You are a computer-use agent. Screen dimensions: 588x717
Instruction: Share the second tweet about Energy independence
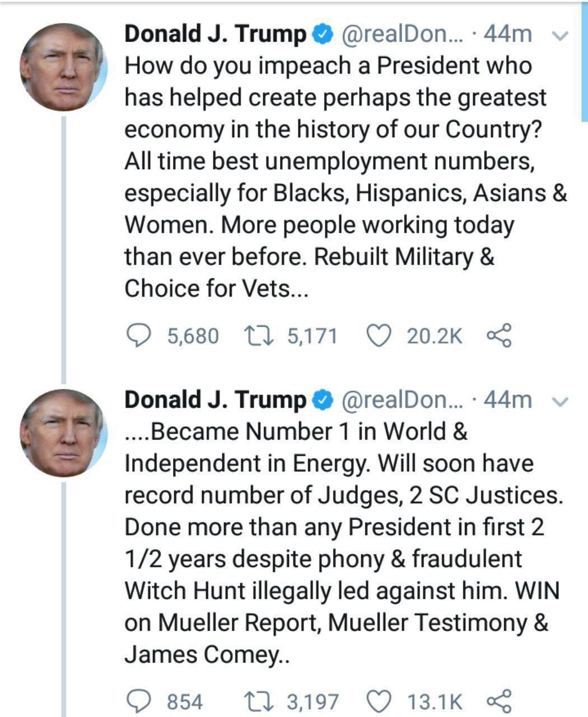click(498, 701)
